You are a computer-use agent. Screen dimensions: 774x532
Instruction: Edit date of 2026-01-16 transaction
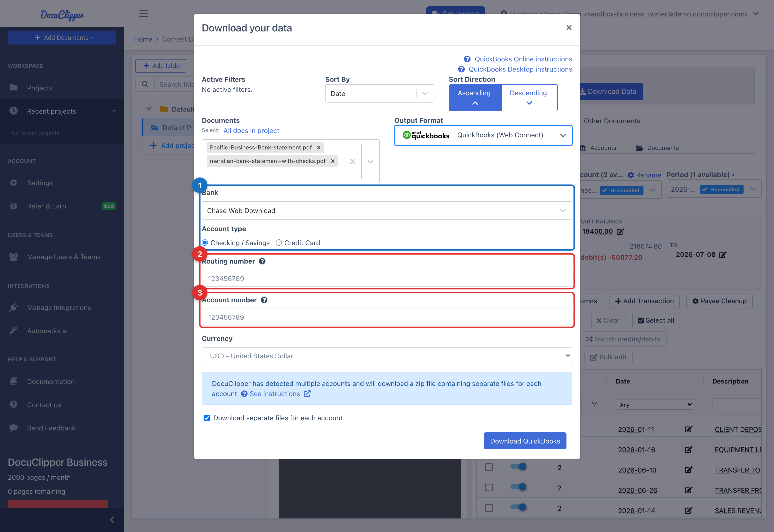(x=689, y=450)
